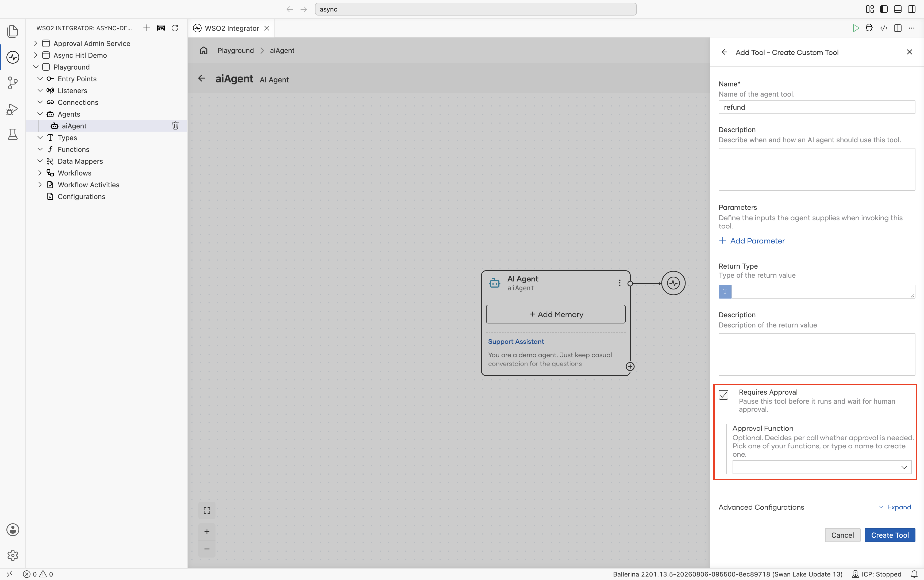The image size is (924, 580).
Task: Run the integration with play icon
Action: (x=855, y=28)
